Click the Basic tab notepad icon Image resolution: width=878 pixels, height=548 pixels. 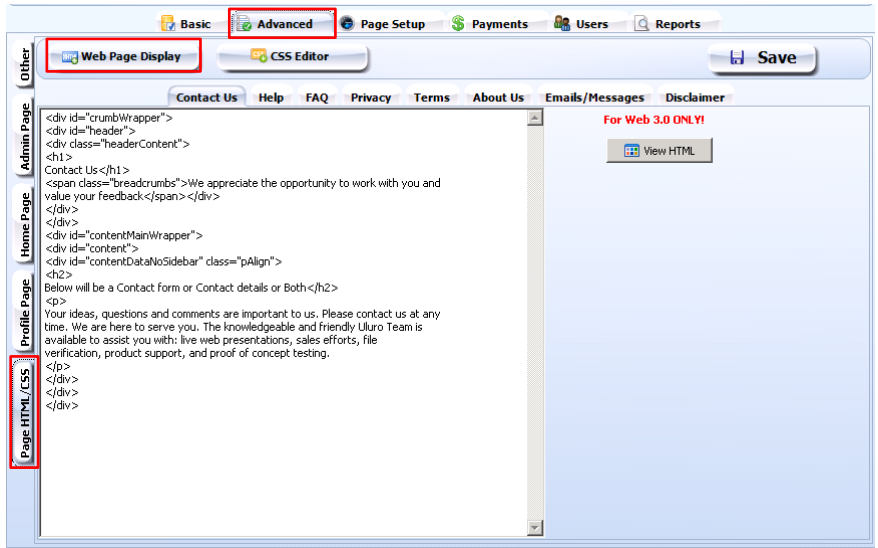click(167, 24)
